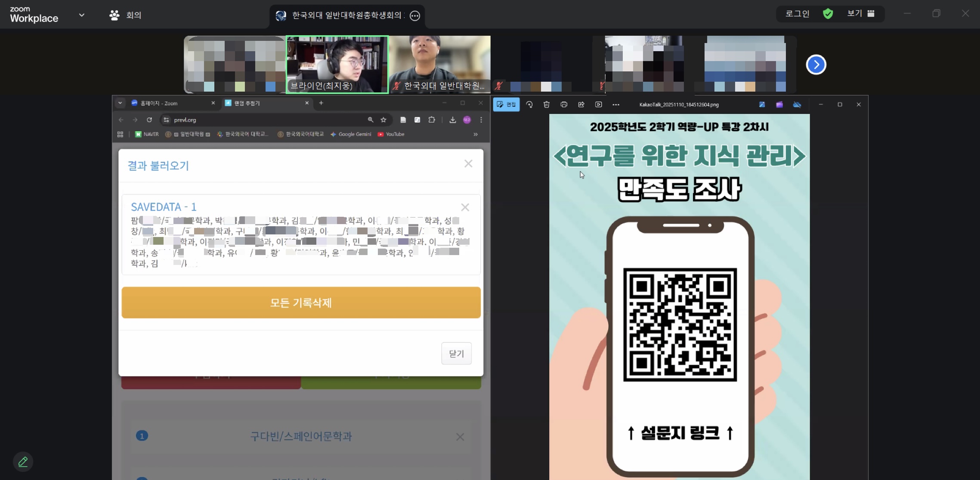Click the Zoom encryption shield icon
This screenshot has height=480, width=980.
click(828, 14)
